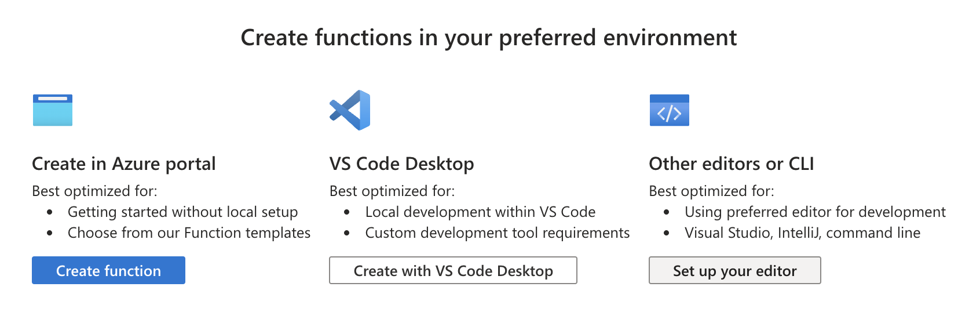Select Visual Studio, IntelliJ, command line text
The height and width of the screenshot is (312, 980).
pyautogui.click(x=802, y=233)
